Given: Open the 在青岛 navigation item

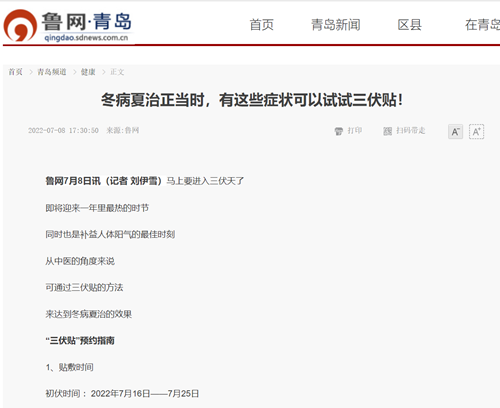Looking at the screenshot, I should point(482,25).
